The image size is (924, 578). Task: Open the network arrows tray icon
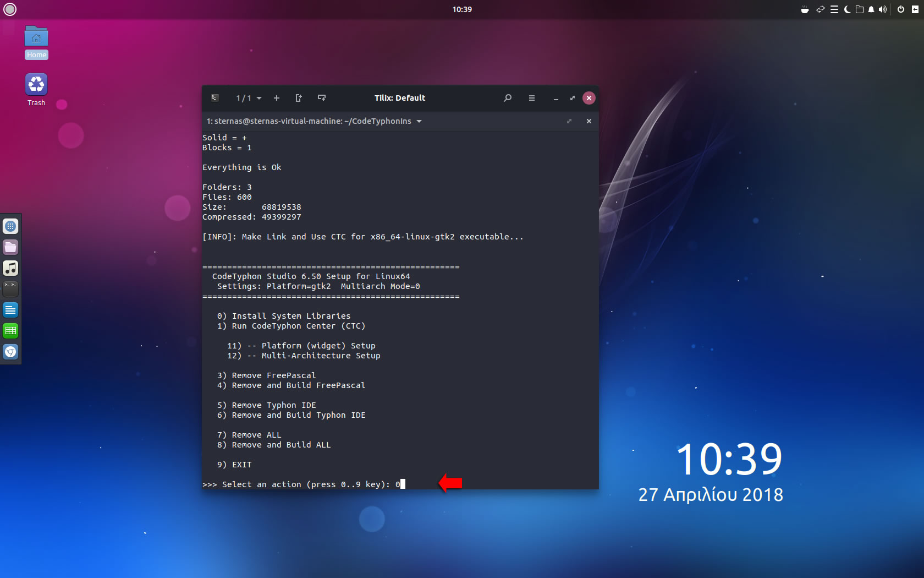tap(821, 9)
